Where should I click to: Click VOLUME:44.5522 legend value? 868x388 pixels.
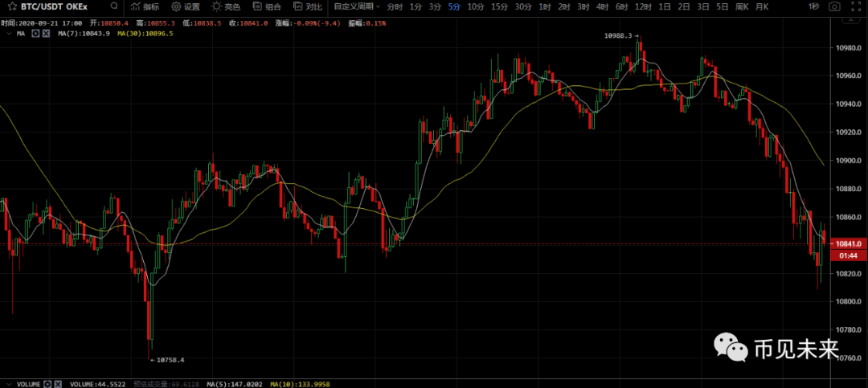96,383
